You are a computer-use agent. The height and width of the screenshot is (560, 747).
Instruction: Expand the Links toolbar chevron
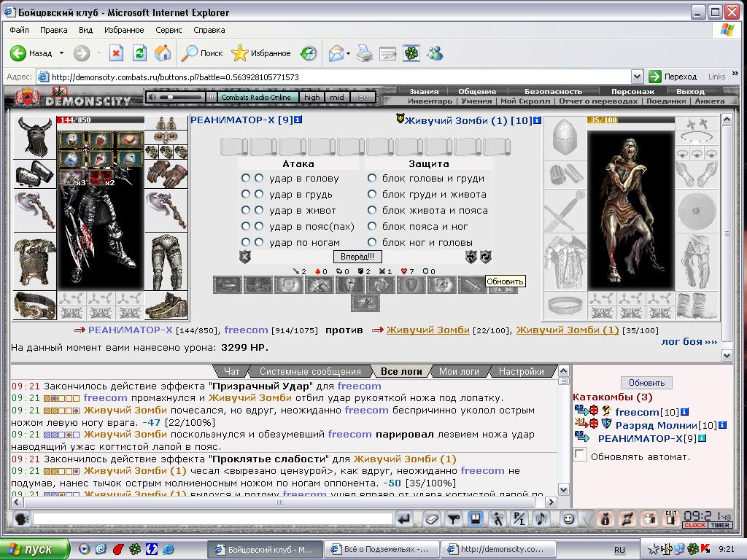pos(735,74)
